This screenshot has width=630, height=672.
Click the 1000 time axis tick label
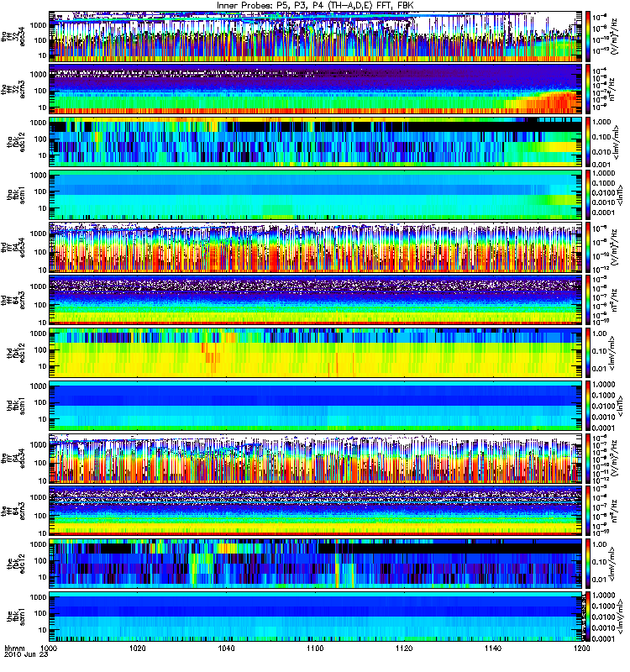click(x=49, y=648)
